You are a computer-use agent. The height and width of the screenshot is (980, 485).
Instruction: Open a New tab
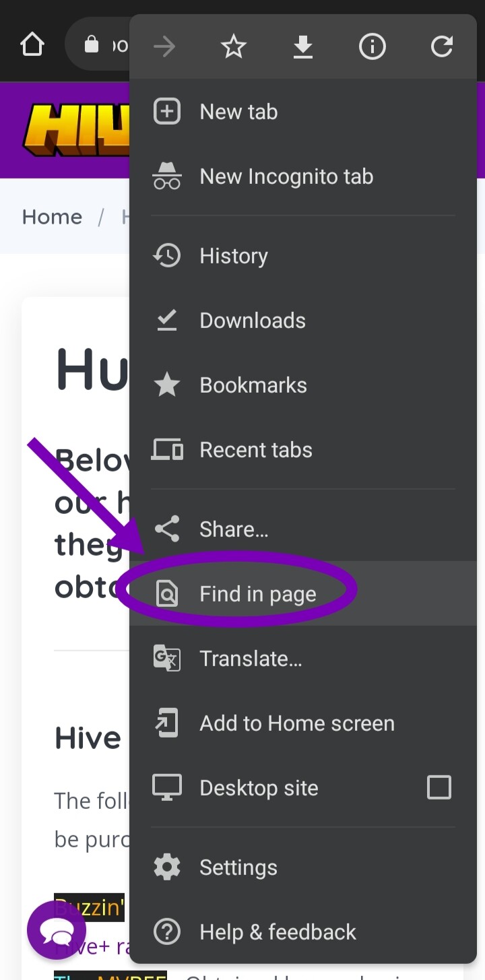[x=303, y=112]
